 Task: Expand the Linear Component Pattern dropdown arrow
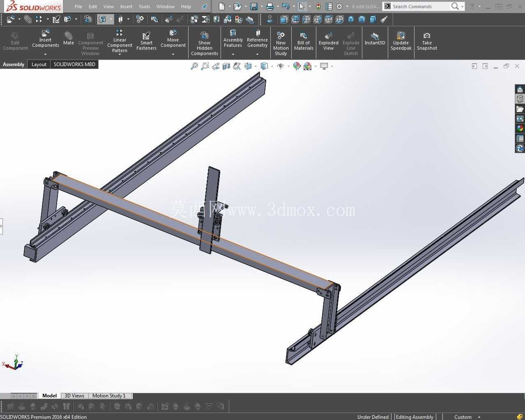pyautogui.click(x=120, y=55)
